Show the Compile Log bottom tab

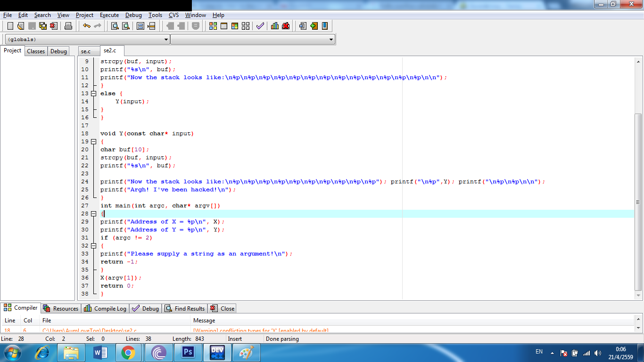(106, 309)
